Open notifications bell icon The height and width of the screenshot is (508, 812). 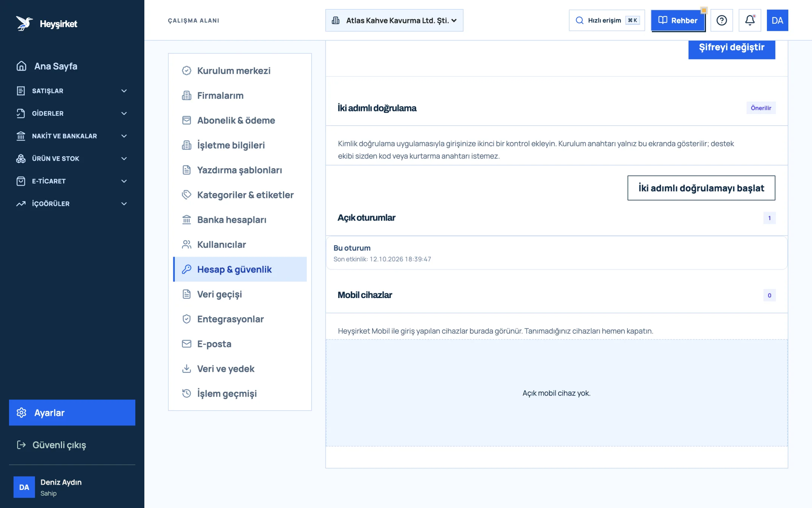point(750,20)
